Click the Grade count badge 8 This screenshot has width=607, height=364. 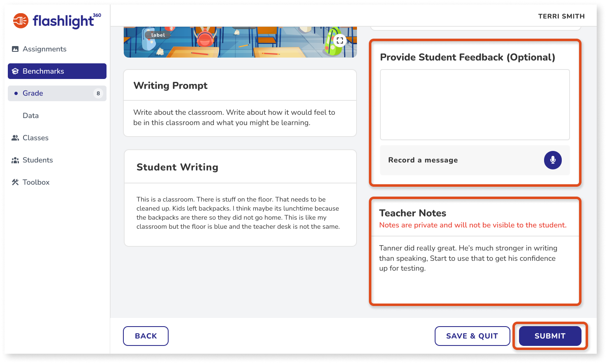(98, 93)
